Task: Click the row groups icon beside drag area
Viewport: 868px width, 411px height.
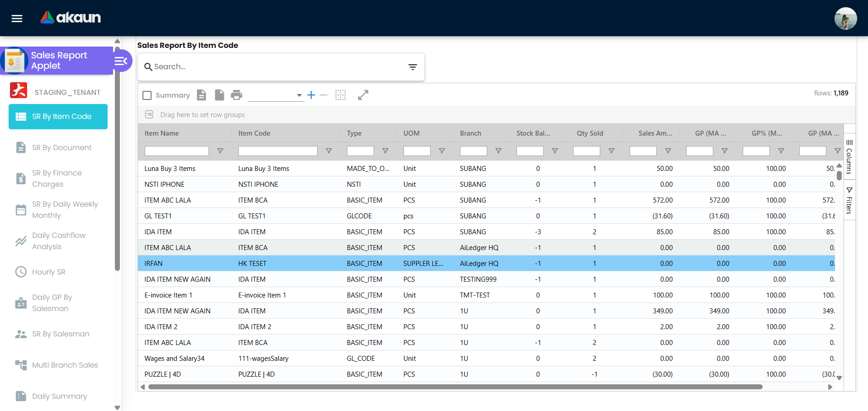Action: point(149,114)
